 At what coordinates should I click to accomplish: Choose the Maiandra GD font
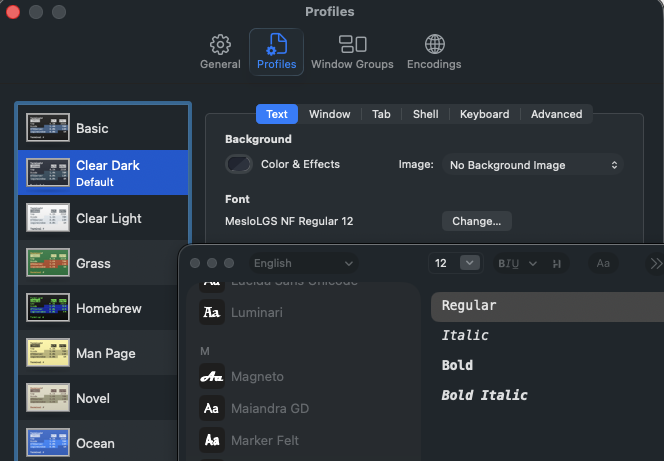pos(271,409)
